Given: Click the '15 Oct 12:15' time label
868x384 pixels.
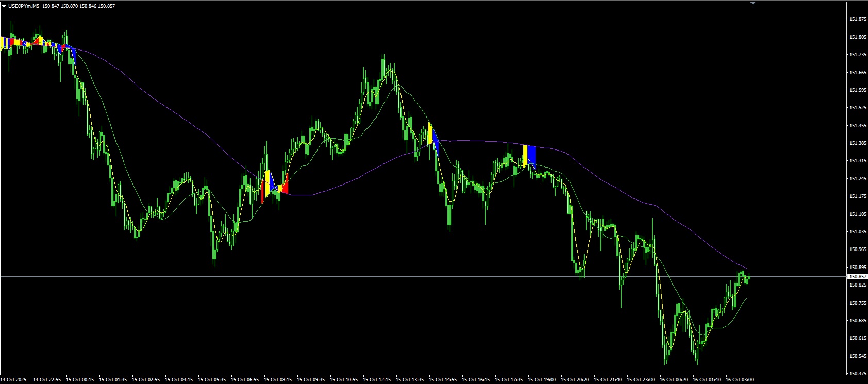Looking at the screenshot, I should (x=377, y=380).
